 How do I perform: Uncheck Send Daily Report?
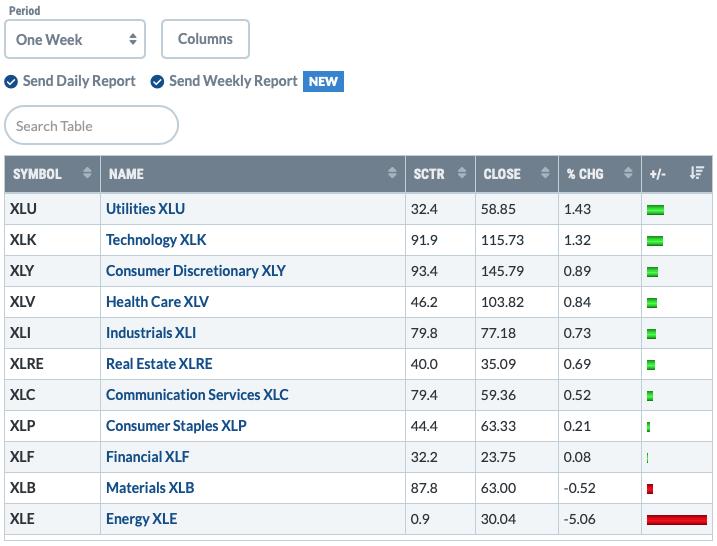coord(11,82)
